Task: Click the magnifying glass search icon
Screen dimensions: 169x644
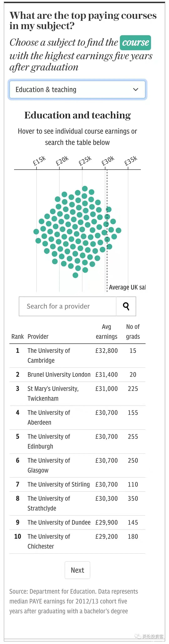Action: [x=126, y=306]
